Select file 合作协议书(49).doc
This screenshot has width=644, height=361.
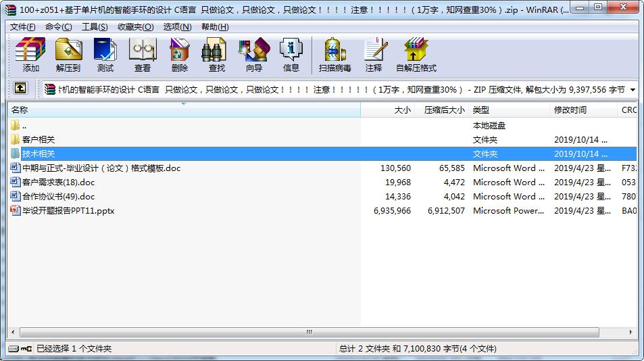(x=58, y=196)
